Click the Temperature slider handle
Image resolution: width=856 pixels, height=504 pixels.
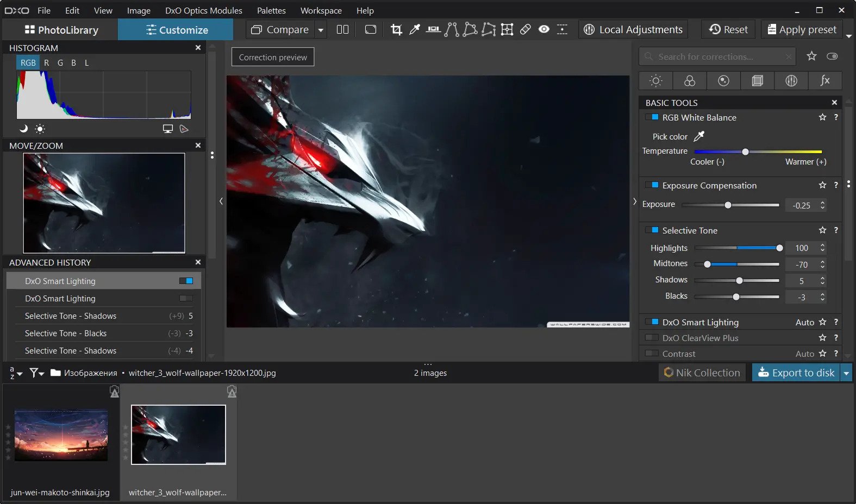pos(745,152)
